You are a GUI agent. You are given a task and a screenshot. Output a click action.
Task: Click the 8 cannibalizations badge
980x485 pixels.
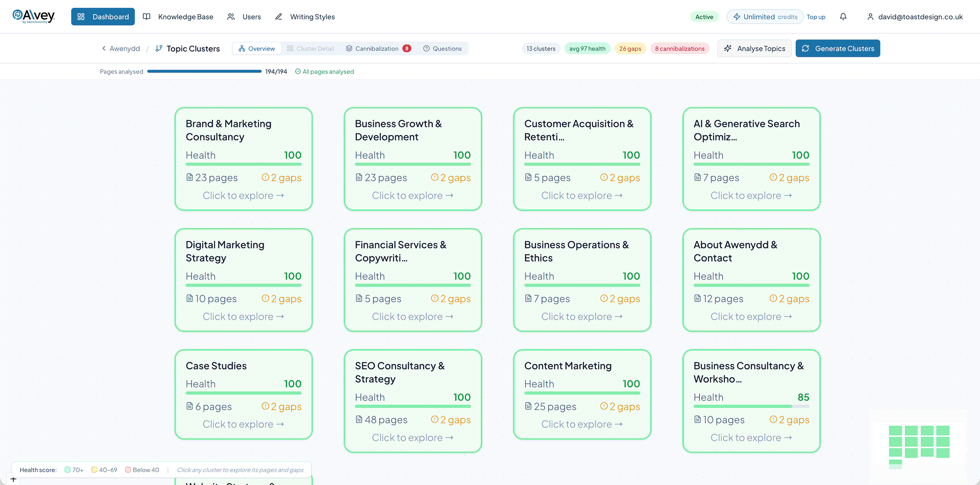point(680,48)
